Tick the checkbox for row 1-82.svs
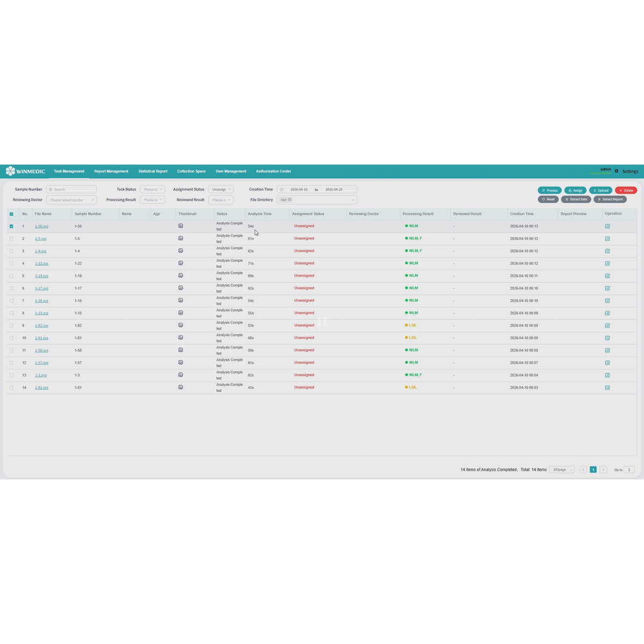 (x=11, y=326)
